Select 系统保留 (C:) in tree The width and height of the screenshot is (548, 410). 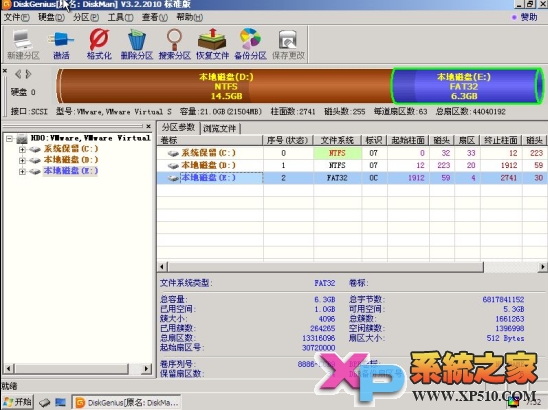(x=71, y=149)
